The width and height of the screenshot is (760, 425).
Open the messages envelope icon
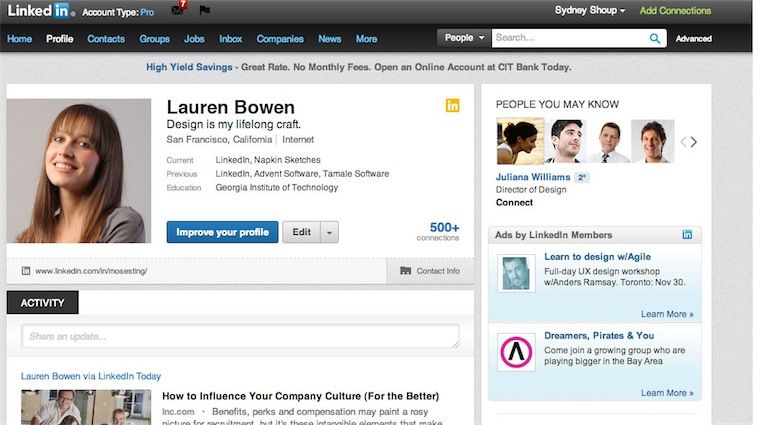178,9
